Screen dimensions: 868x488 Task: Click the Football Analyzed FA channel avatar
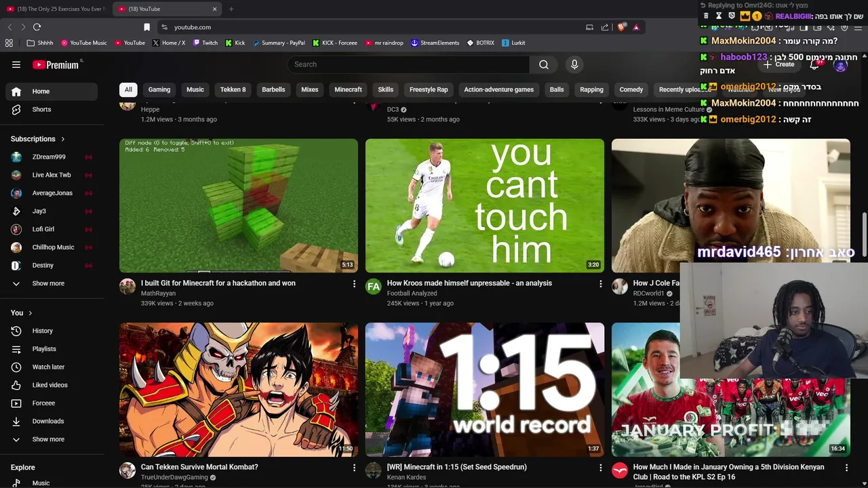[x=374, y=287]
